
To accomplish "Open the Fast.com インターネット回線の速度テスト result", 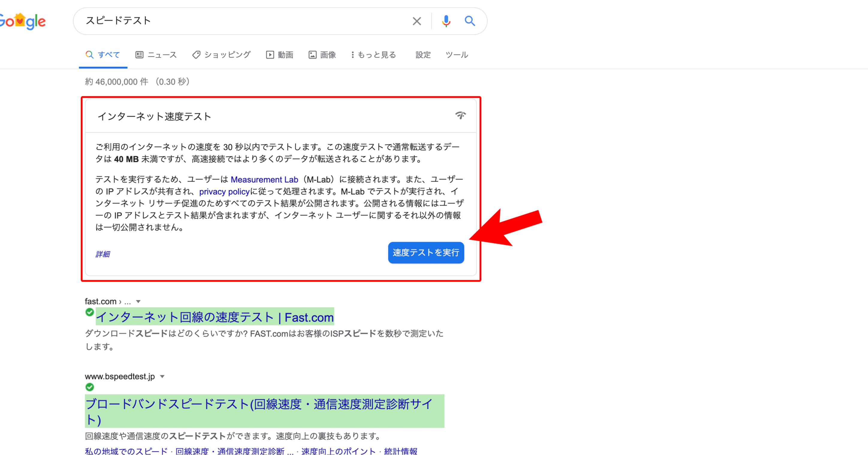I will pos(215,317).
